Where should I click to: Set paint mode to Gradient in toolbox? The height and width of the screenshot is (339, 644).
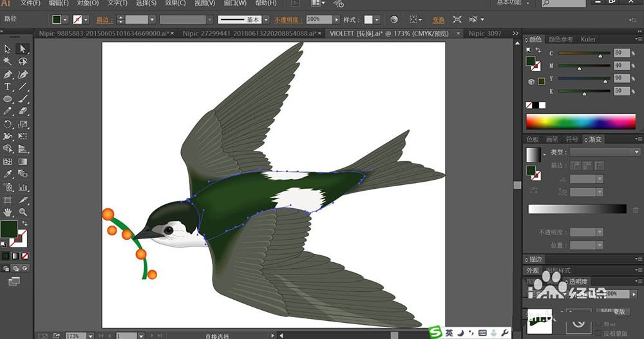[15, 256]
